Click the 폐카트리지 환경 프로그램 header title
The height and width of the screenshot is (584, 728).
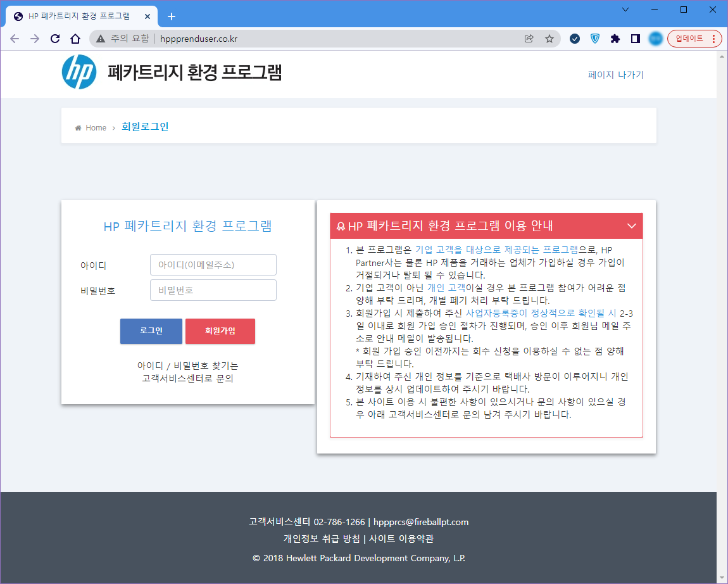[x=195, y=72]
